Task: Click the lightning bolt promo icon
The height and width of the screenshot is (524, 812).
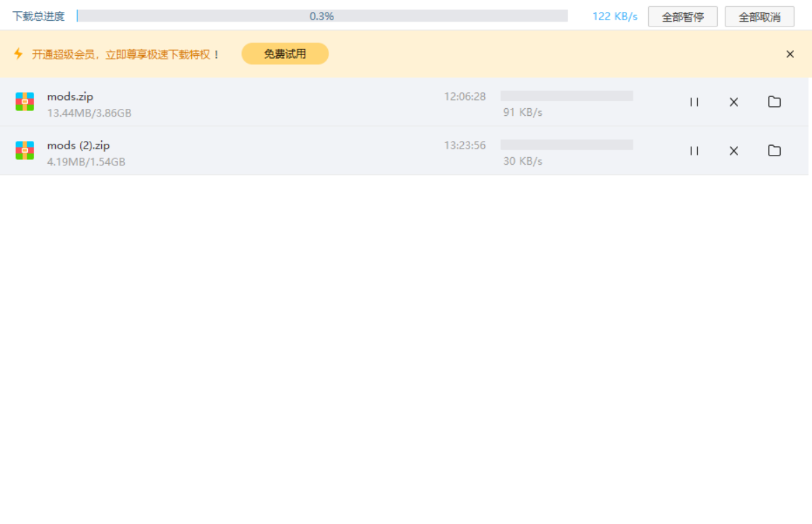Action: pos(18,54)
